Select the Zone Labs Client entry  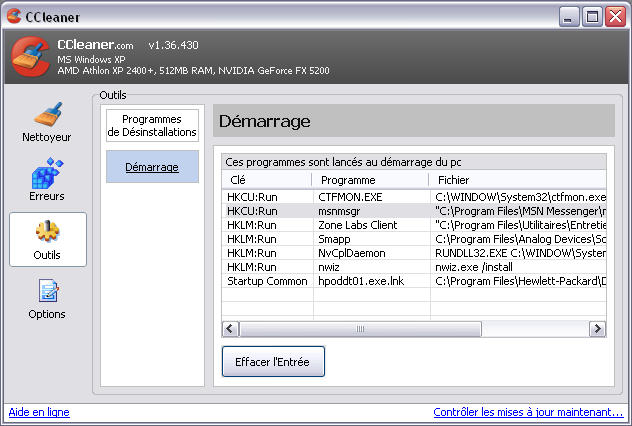[x=414, y=225]
